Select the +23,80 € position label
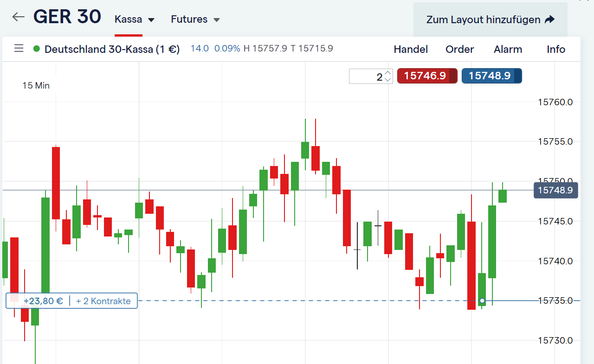 click(x=43, y=301)
